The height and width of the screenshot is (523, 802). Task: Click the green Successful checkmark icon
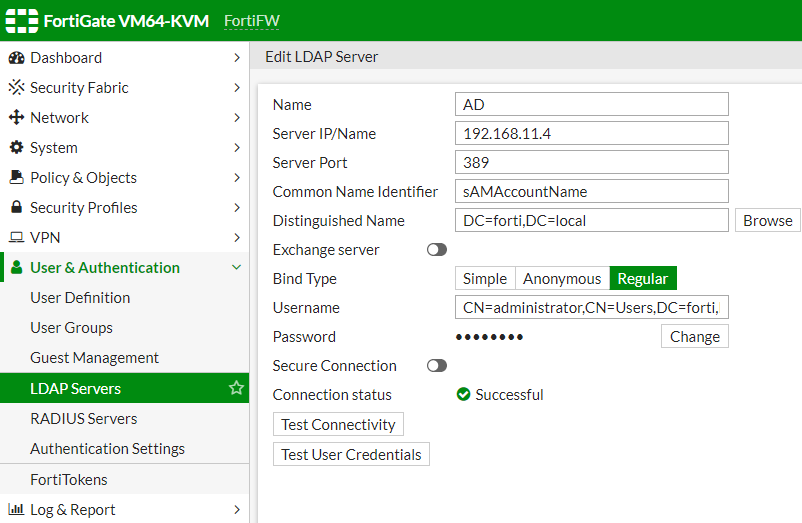coord(463,395)
